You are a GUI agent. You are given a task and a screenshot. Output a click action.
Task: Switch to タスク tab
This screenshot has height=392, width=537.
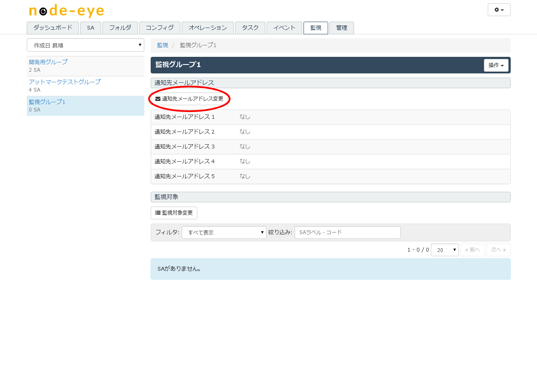pos(250,28)
